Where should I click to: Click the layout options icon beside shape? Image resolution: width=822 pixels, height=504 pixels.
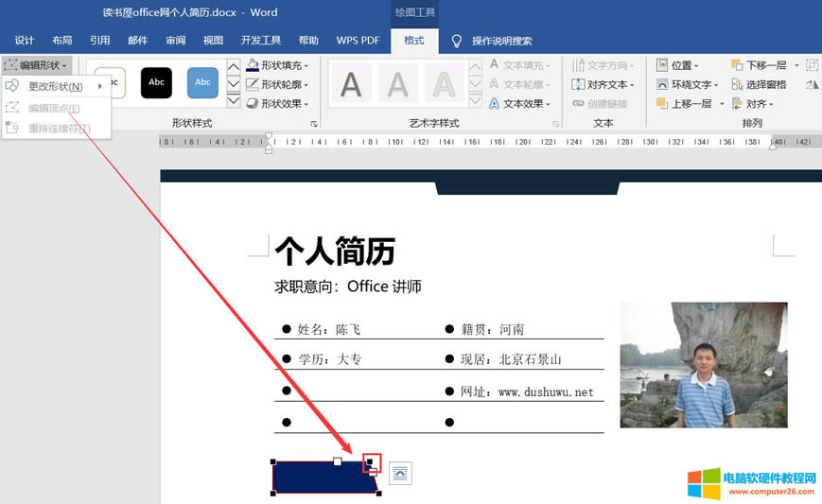[x=400, y=473]
